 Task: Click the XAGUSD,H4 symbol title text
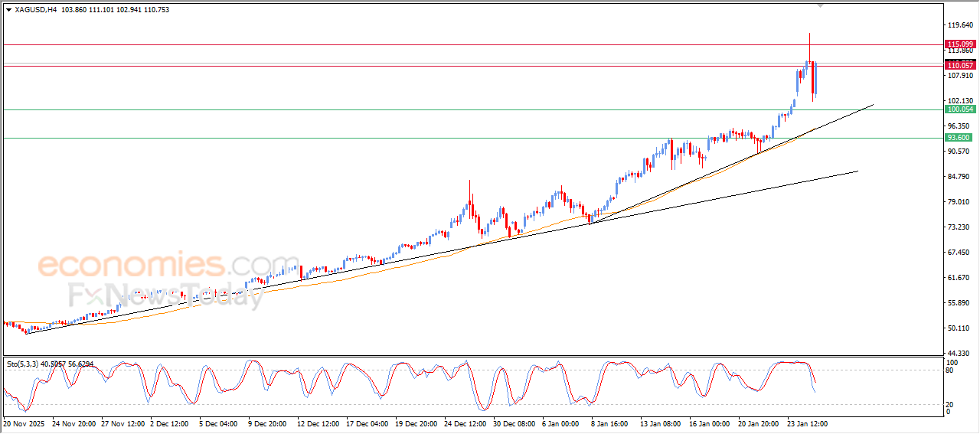coord(35,9)
